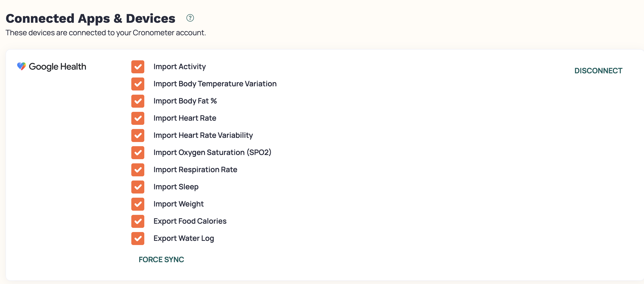Image resolution: width=644 pixels, height=284 pixels.
Task: Disable the Import Body Fat % checkbox
Action: pyautogui.click(x=138, y=101)
